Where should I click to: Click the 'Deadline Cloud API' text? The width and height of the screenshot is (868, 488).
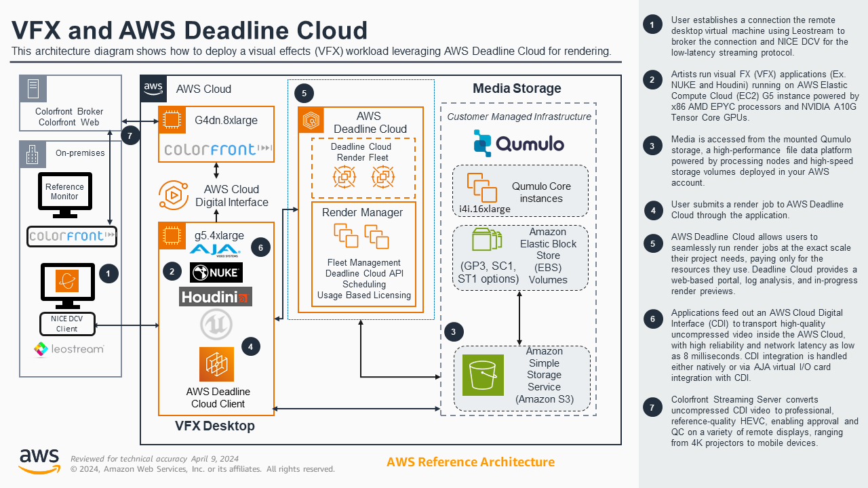(x=364, y=273)
